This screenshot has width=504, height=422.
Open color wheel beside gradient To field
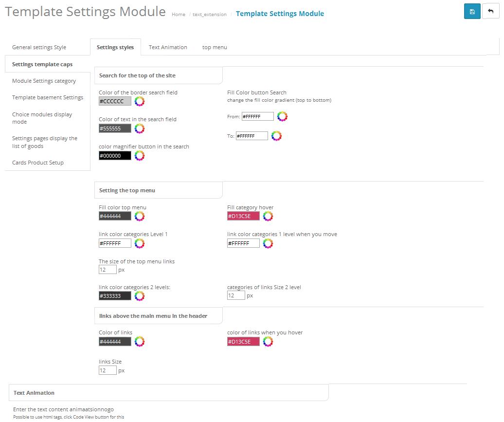pyautogui.click(x=276, y=136)
